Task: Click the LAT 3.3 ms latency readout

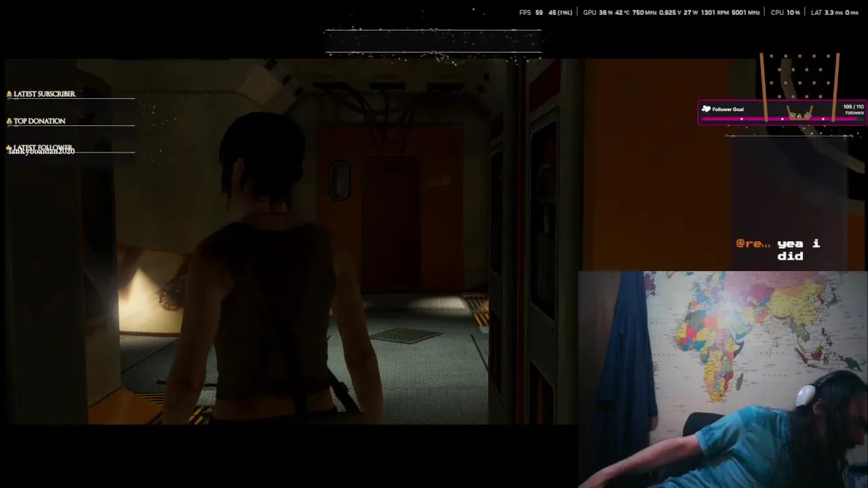Action: [x=827, y=13]
